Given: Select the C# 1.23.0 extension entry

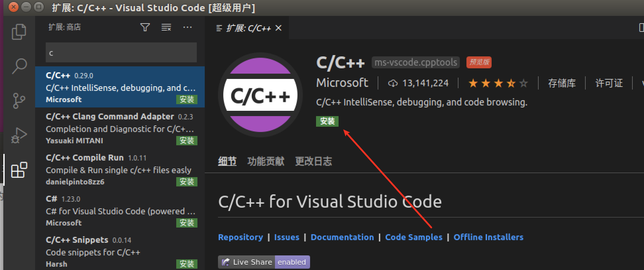Looking at the screenshot, I should coord(120,210).
